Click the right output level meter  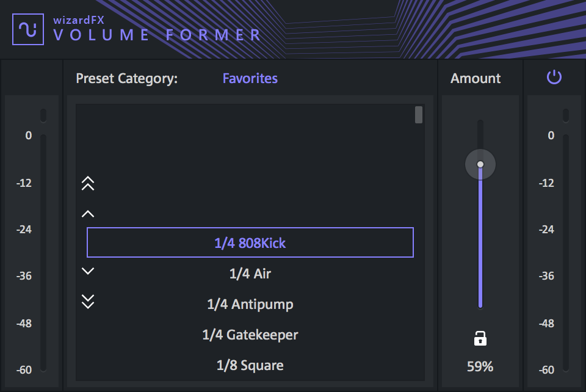pyautogui.click(x=566, y=252)
